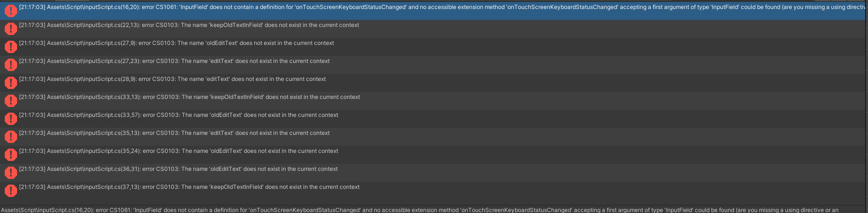This screenshot has width=868, height=213.
Task: Click the bottom status bar error message
Action: (419, 210)
